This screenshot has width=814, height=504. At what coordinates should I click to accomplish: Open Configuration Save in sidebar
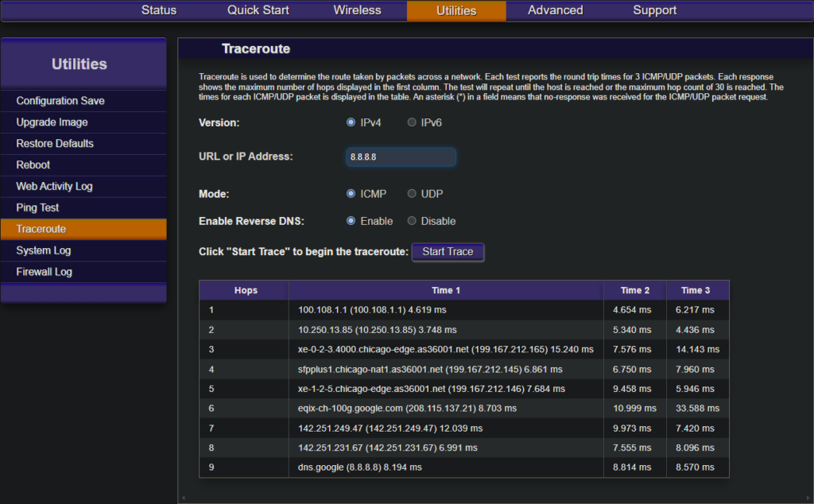click(x=60, y=101)
